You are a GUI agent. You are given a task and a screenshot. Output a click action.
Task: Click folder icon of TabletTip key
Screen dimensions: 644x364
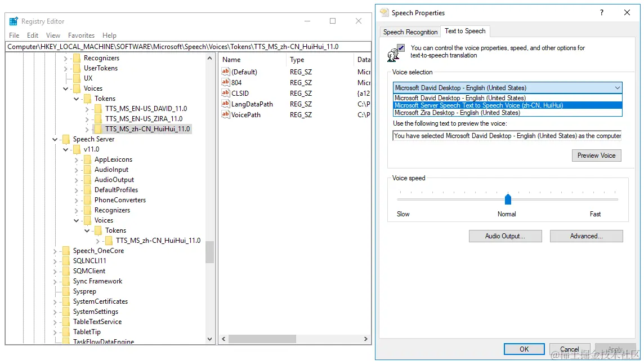point(66,332)
